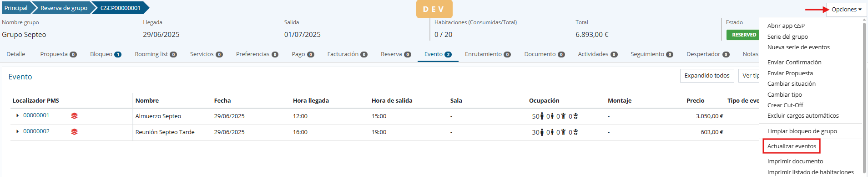
Task: Click the RESERVED status badge
Action: pyautogui.click(x=744, y=35)
